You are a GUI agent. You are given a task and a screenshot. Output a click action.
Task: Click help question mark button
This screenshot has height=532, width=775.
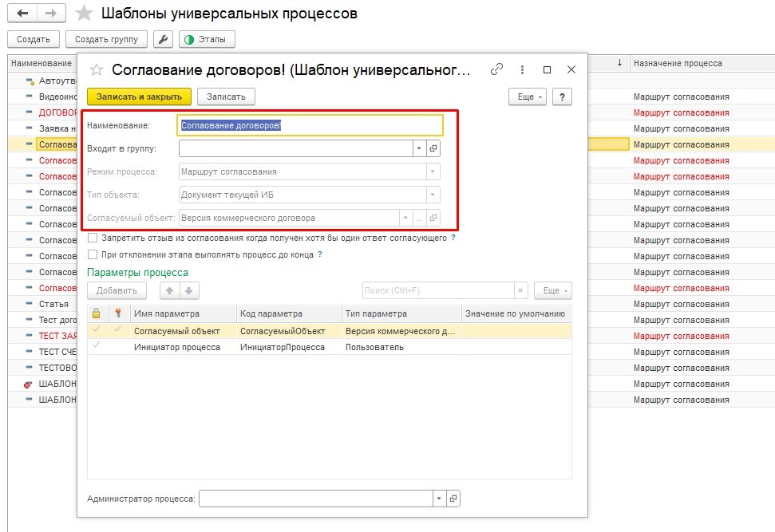pyautogui.click(x=562, y=97)
